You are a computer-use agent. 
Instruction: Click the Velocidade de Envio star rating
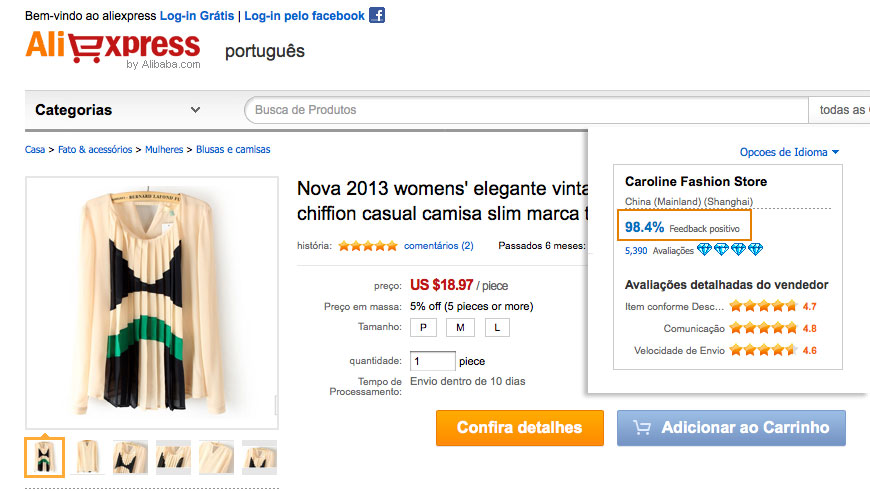point(763,350)
